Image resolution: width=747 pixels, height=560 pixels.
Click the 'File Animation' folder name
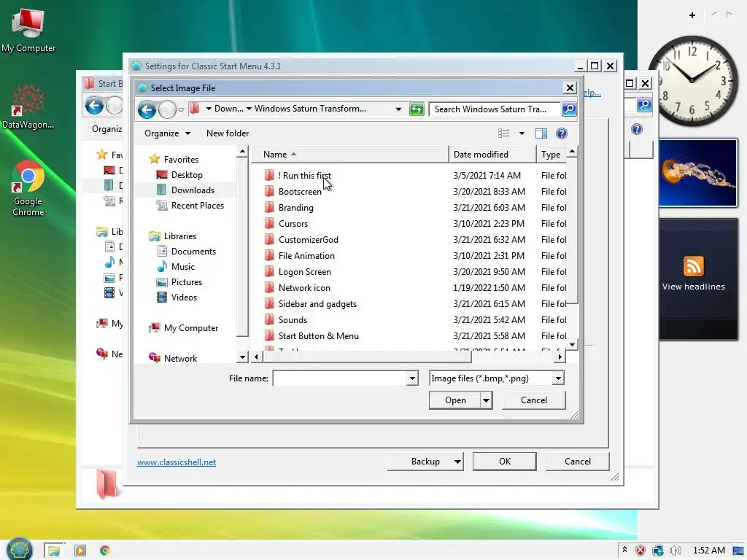[x=306, y=256]
